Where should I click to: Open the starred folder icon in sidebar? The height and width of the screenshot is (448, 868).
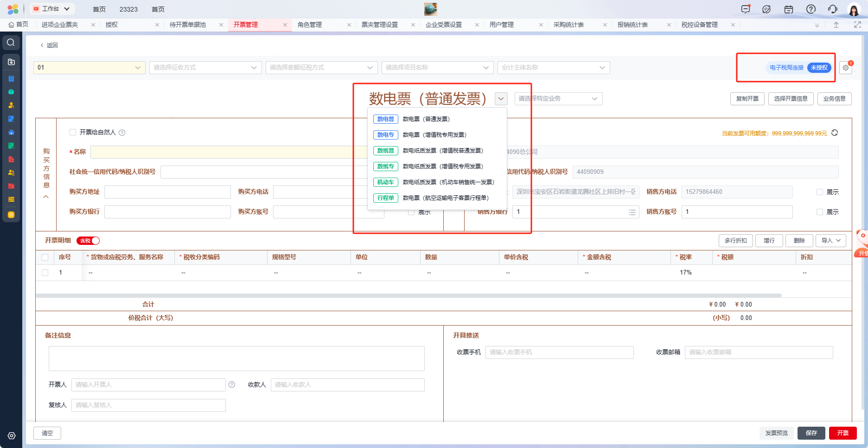[x=11, y=62]
